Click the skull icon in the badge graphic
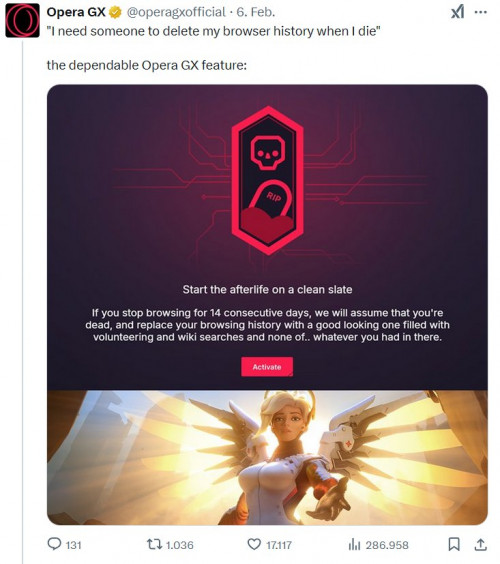The image size is (500, 564). (267, 153)
